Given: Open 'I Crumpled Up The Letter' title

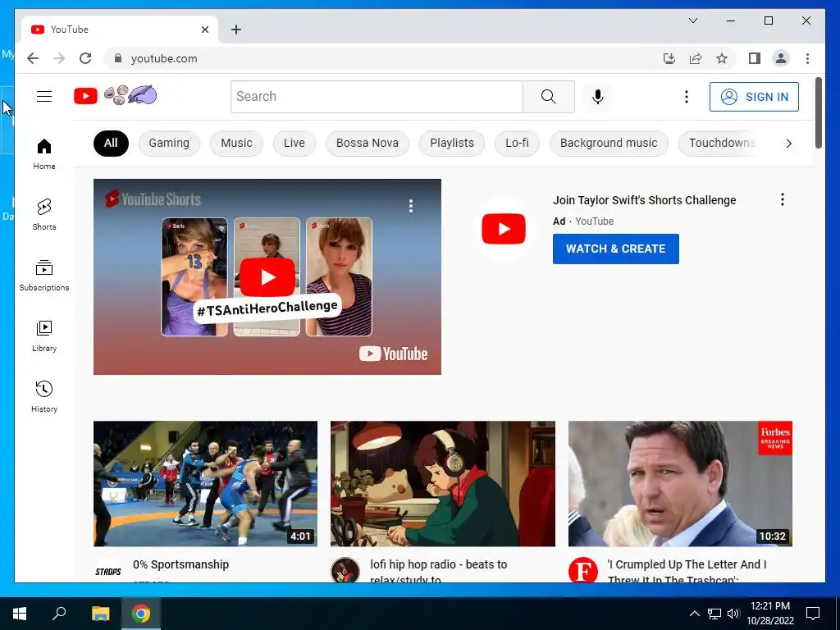Looking at the screenshot, I should tap(687, 571).
